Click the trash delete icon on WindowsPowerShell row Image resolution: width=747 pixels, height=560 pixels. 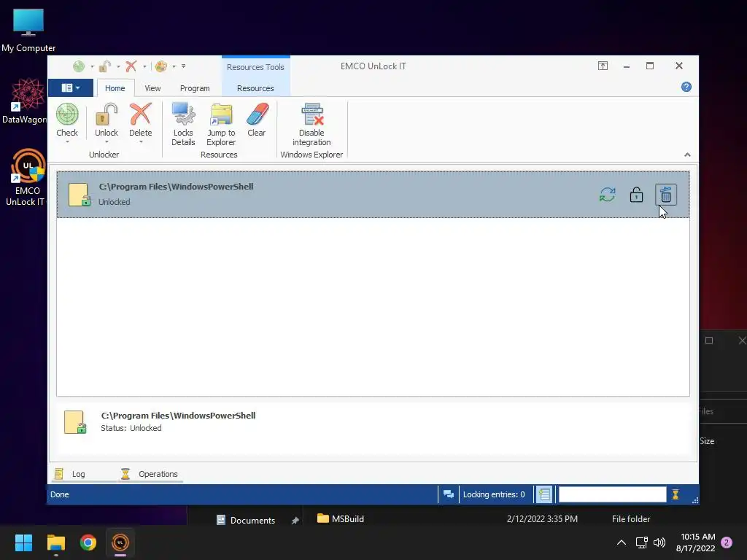tap(666, 195)
